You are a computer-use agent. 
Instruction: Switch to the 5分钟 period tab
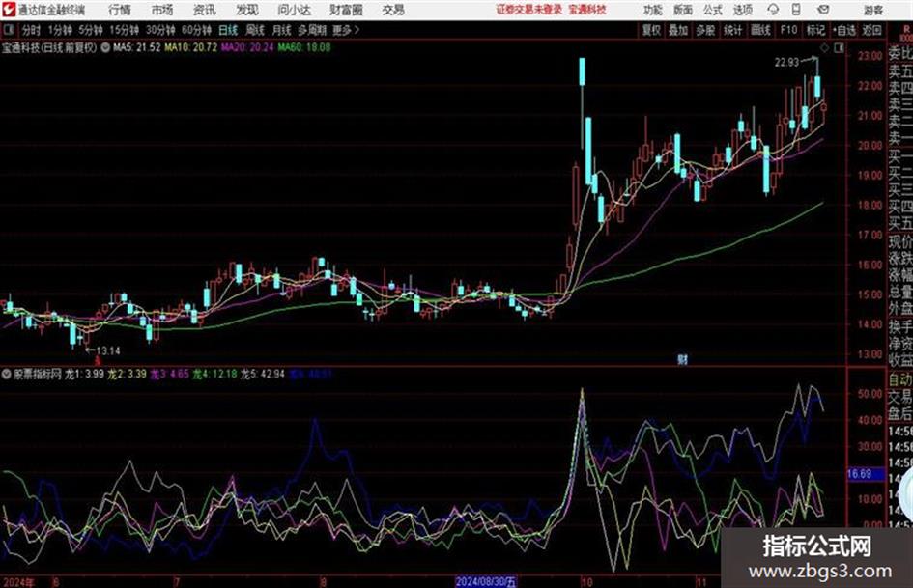[91, 30]
